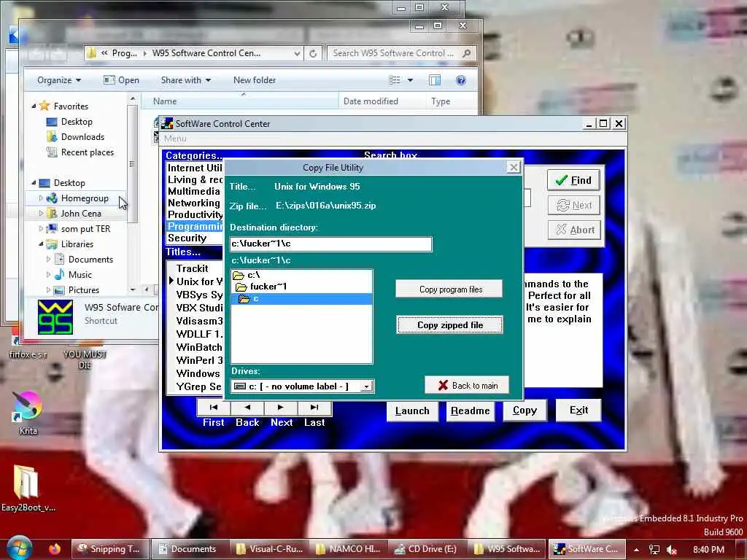Click the Next search button
747x560 pixels.
(x=573, y=205)
